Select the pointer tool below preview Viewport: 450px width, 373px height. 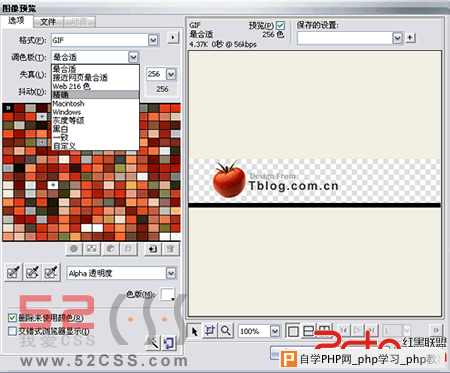195,331
